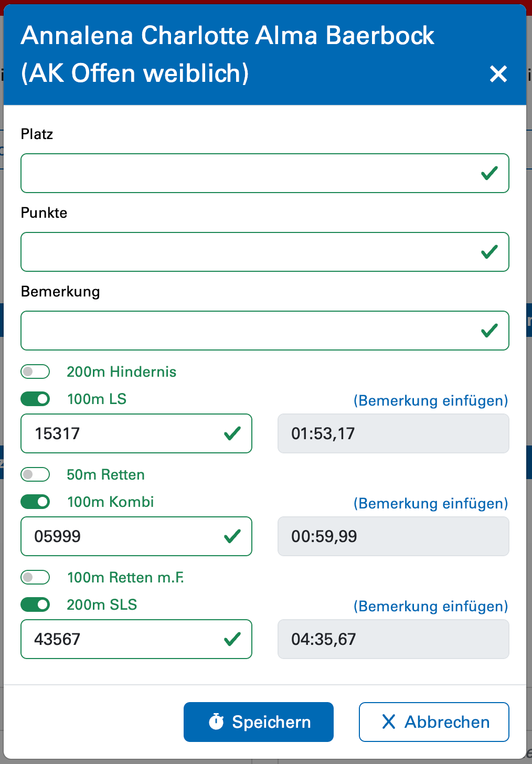Enable the 50m Retten toggle
The width and height of the screenshot is (532, 764).
click(x=35, y=474)
